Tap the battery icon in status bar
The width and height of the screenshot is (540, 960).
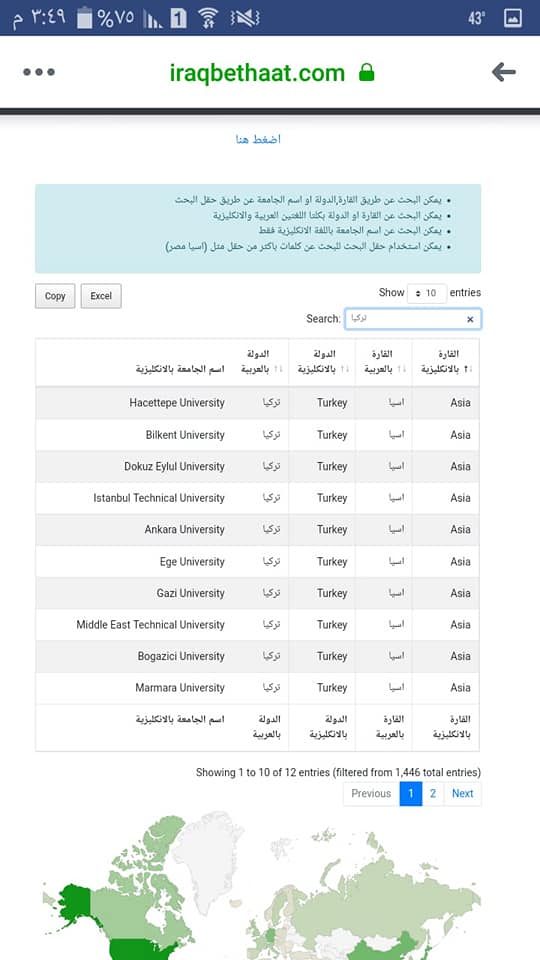pos(84,18)
